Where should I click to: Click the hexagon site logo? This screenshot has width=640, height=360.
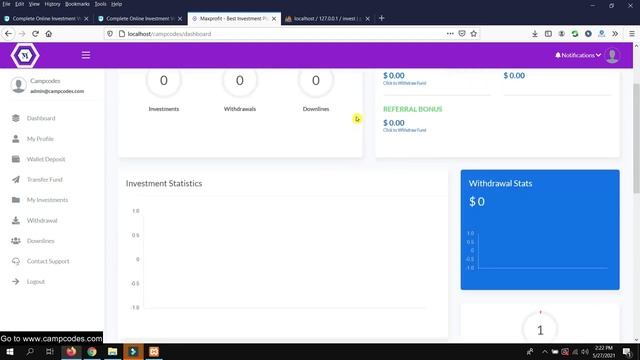coord(25,55)
